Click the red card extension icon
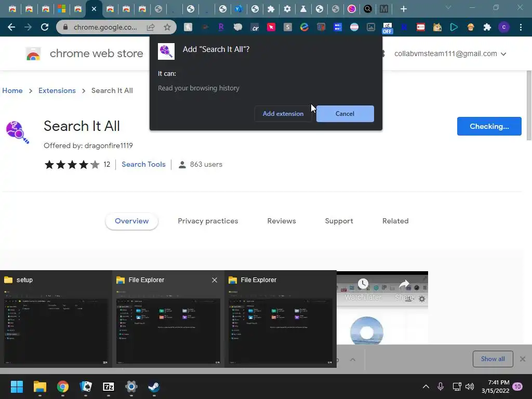Viewport: 532px width, 399px height. pos(421,27)
